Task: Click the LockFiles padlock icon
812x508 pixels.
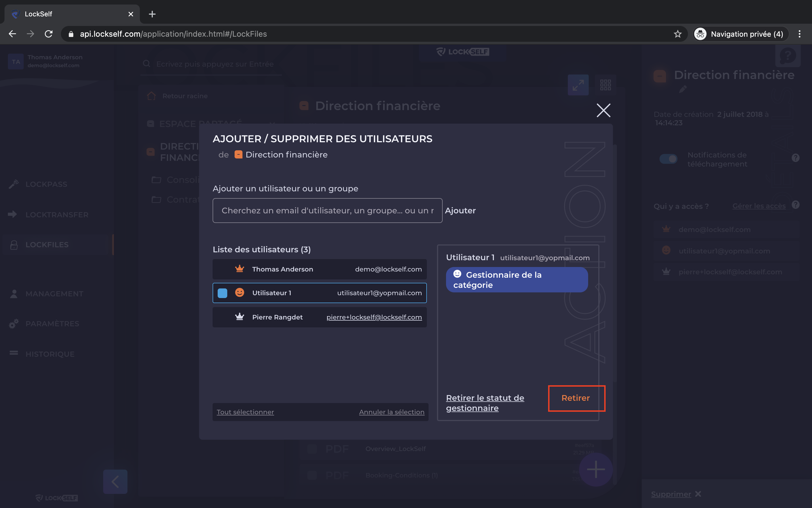Action: 14,245
